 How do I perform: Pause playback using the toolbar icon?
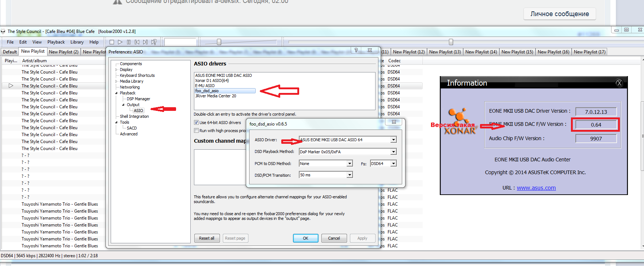tap(129, 42)
